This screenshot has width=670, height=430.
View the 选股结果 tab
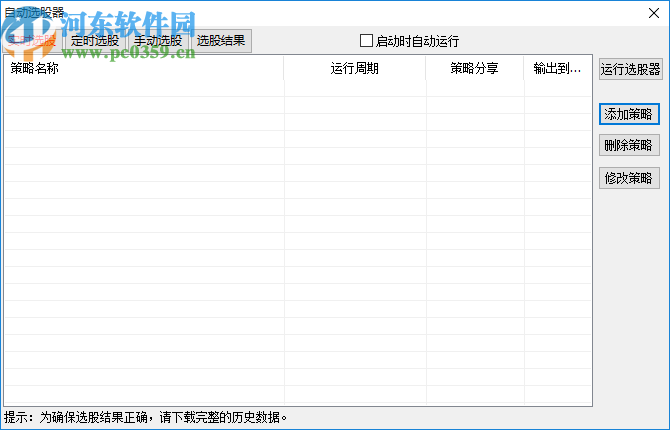tap(221, 41)
